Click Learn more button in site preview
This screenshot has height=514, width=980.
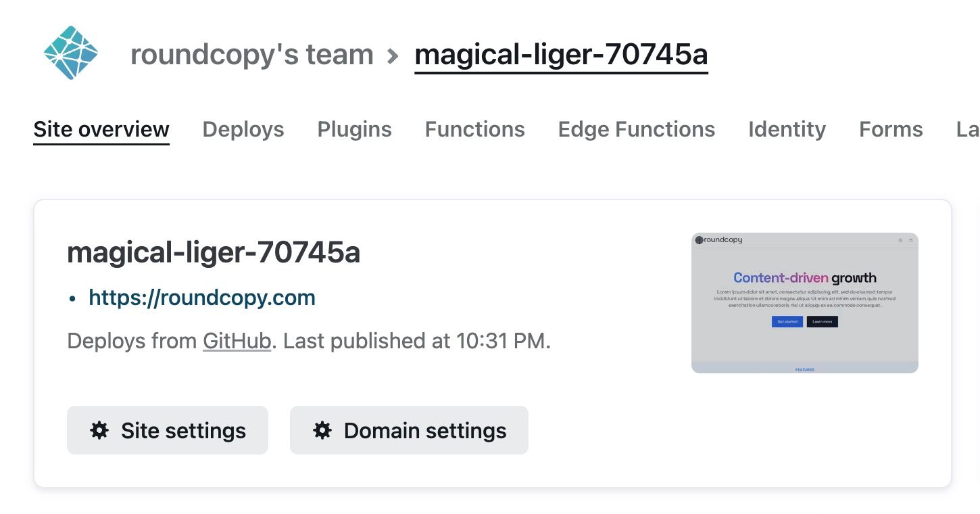[822, 322]
